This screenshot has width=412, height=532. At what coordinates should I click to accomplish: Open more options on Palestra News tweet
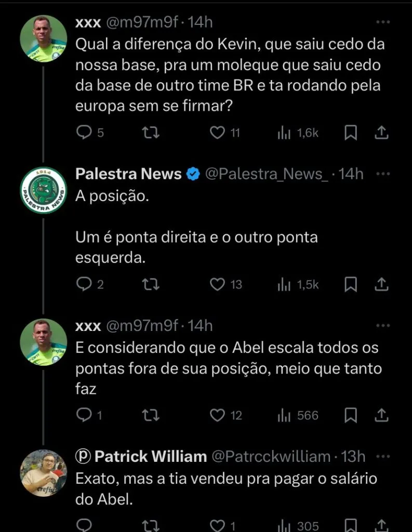point(382,174)
